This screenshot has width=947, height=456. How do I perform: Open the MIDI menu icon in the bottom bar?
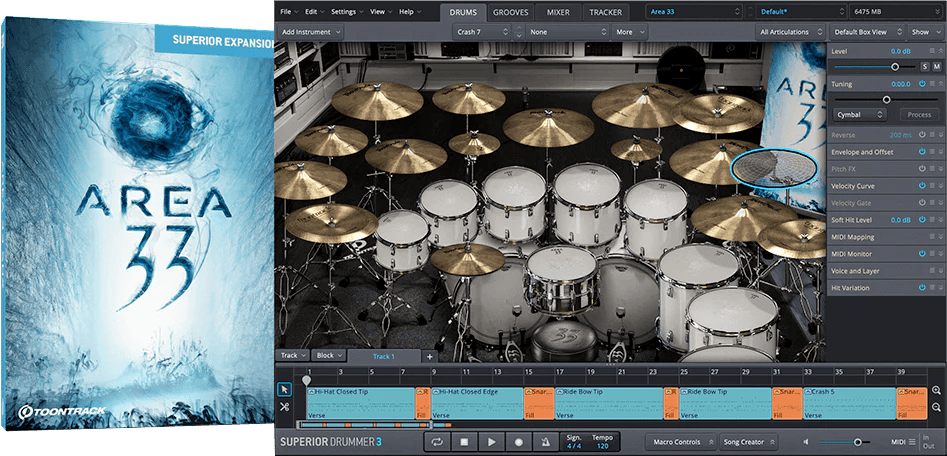point(912,442)
